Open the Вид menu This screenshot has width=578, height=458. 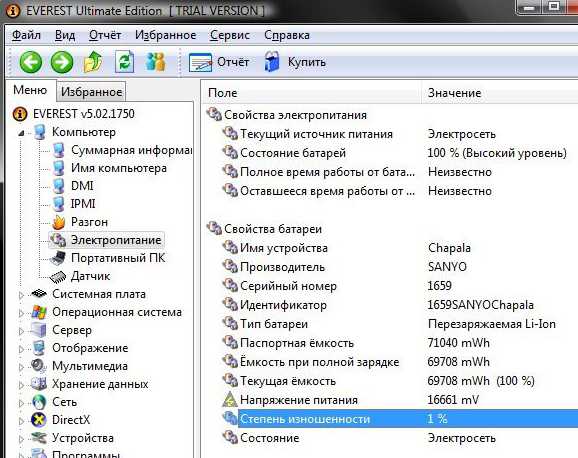tap(65, 35)
